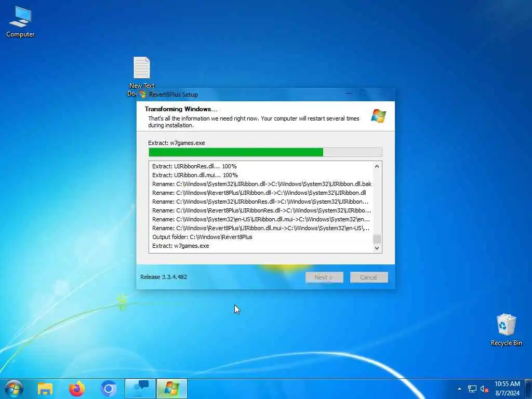This screenshot has width=532, height=399.
Task: Click the date 8/7/2024 in the tray
Action: coord(507,393)
